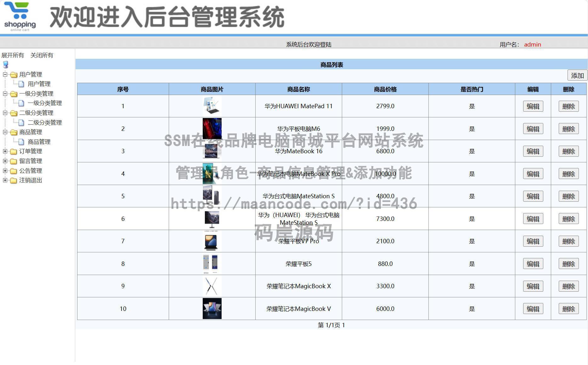This screenshot has width=588, height=365.
Task: Edit product 华为平板电脑M6
Action: [533, 129]
